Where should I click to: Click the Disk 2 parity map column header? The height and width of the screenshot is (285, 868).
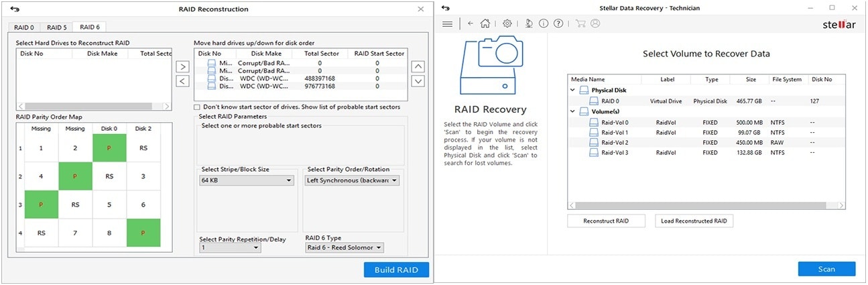143,129
